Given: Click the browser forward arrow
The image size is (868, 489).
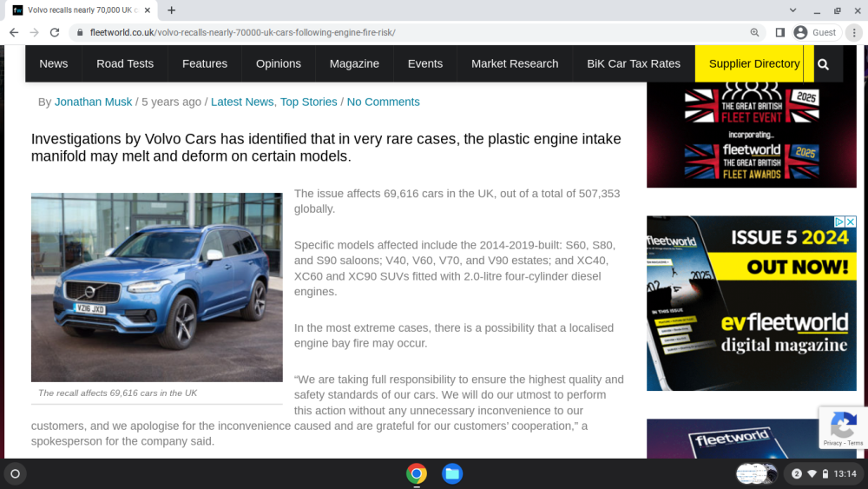Looking at the screenshot, I should click(x=35, y=33).
